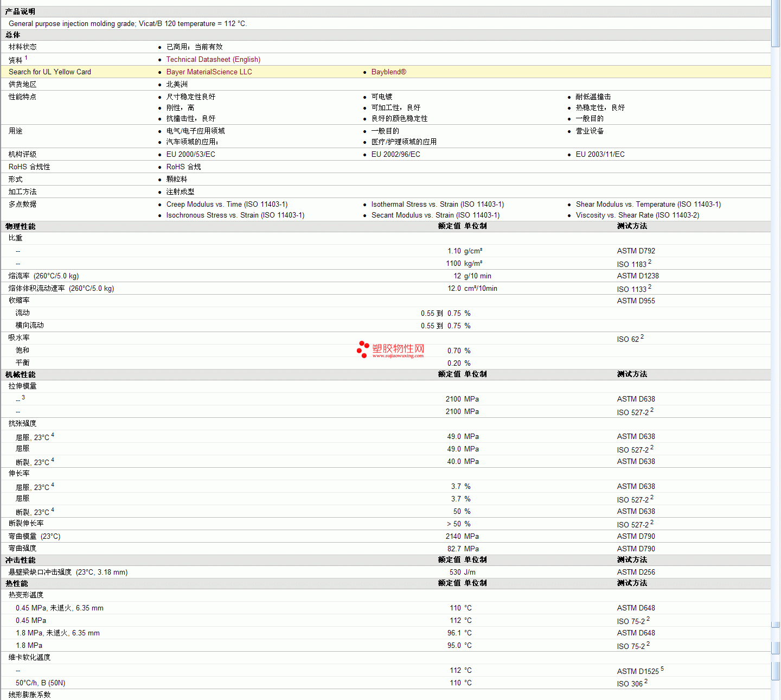Click the 可电镀 feature
The image size is (781, 700).
(x=382, y=97)
